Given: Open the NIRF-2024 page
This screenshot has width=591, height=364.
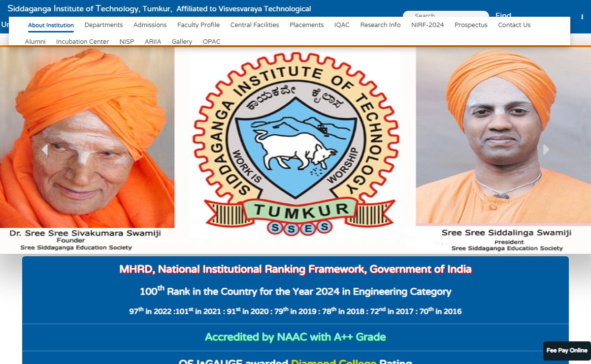Looking at the screenshot, I should [427, 25].
